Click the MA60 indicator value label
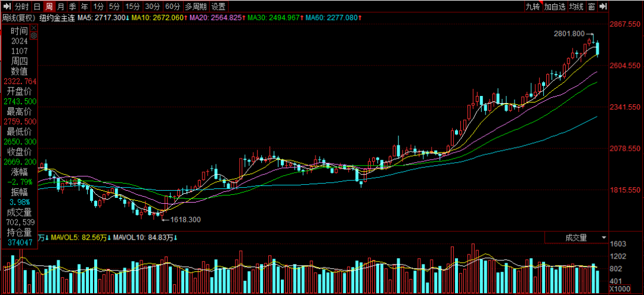This screenshot has width=644, height=295. click(x=333, y=18)
